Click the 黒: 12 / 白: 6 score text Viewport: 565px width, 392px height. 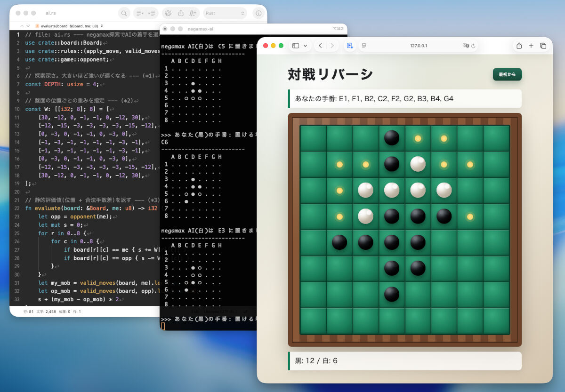316,361
